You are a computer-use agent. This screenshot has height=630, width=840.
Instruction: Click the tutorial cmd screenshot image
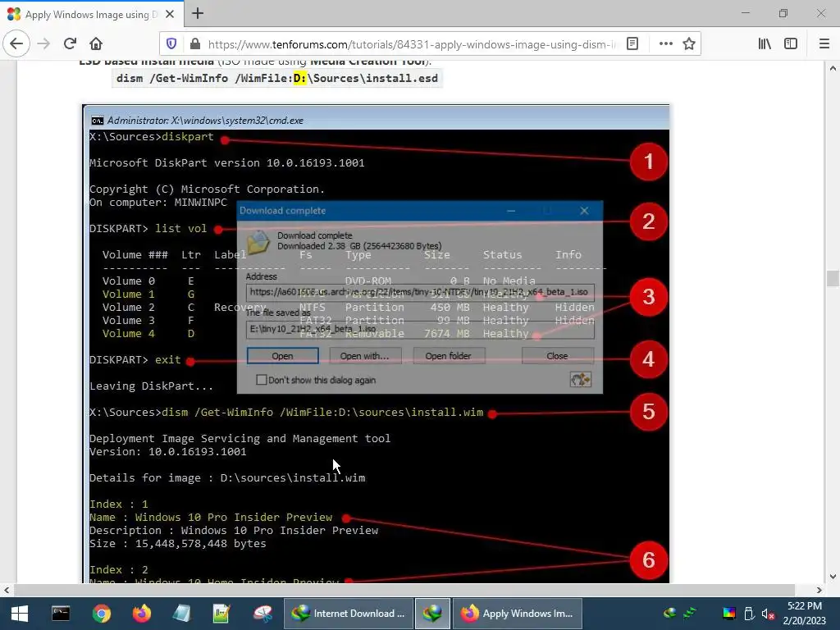[376, 344]
